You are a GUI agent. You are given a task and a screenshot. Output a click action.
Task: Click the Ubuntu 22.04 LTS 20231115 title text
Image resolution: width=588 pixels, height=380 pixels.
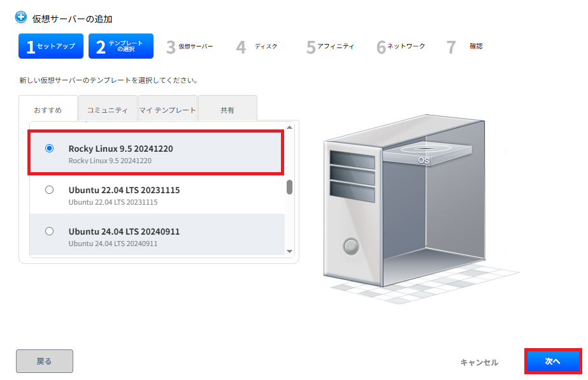click(124, 190)
